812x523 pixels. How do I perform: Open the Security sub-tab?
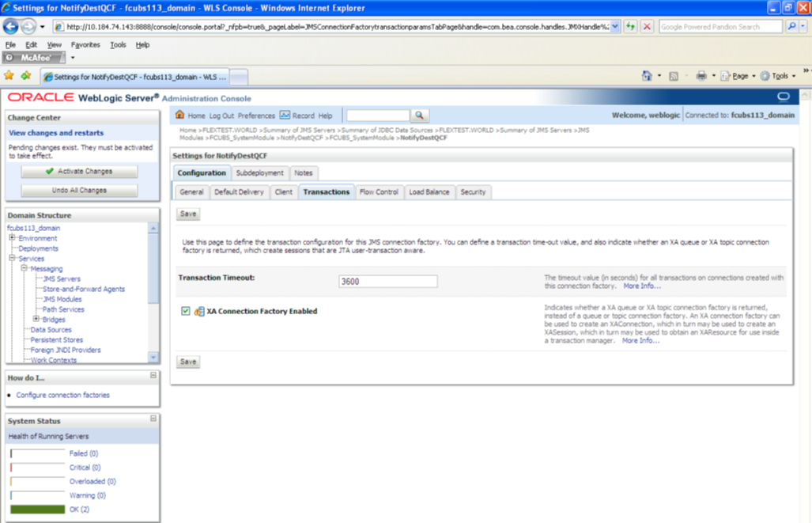pyautogui.click(x=473, y=192)
